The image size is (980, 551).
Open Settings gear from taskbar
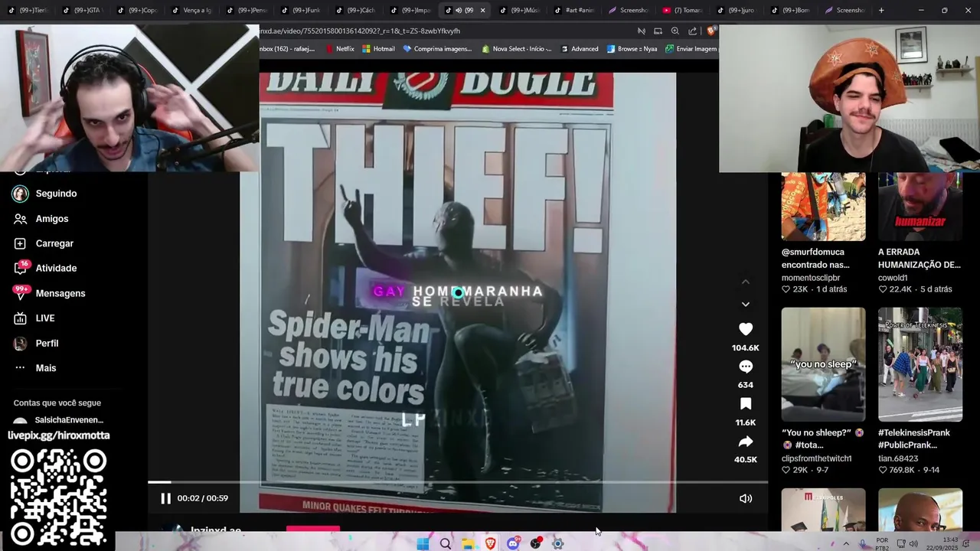pos(558,544)
